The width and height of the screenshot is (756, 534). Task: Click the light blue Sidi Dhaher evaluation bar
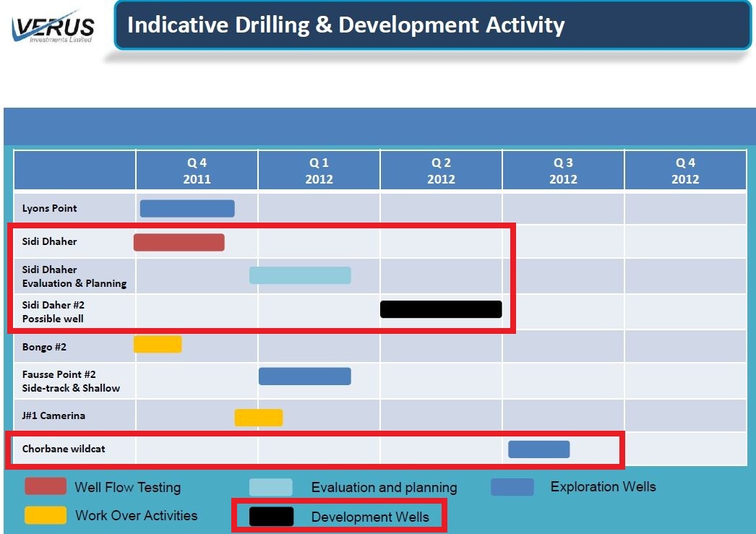coord(300,275)
